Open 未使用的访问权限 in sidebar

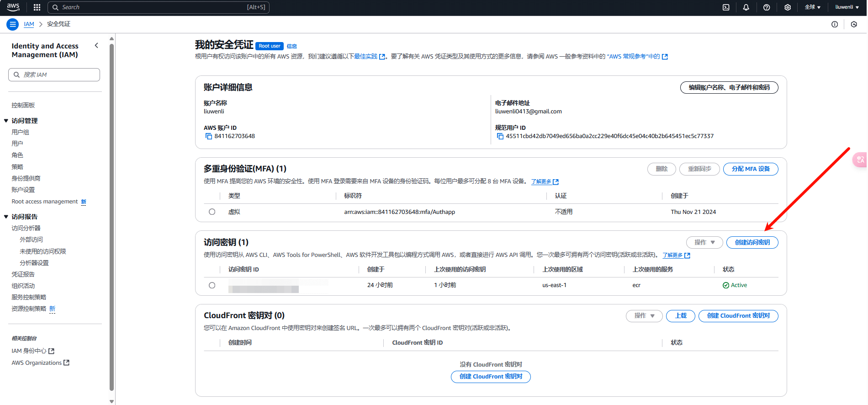[43, 251]
